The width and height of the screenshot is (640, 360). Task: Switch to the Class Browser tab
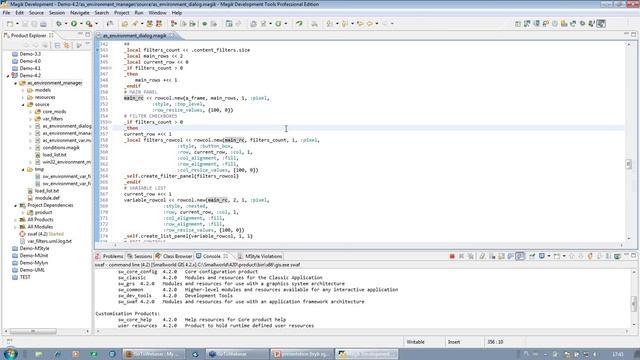pos(174,256)
